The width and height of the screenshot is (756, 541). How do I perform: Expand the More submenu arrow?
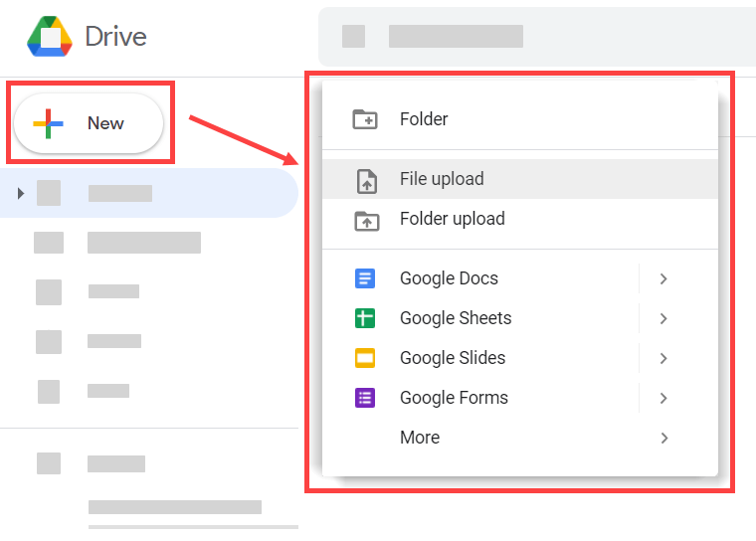663,438
